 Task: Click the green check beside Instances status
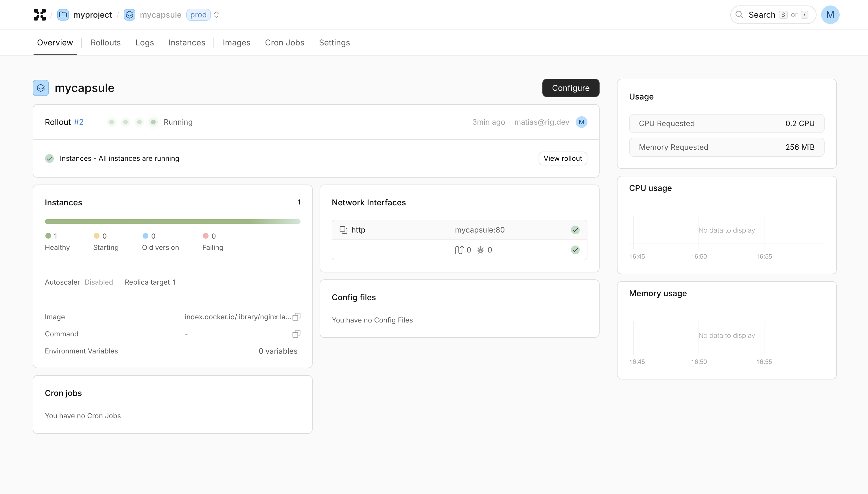click(49, 158)
